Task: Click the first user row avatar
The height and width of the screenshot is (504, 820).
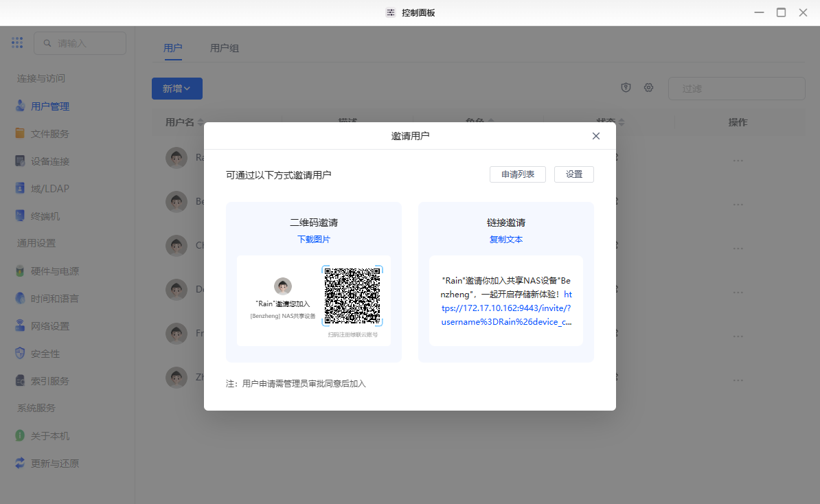Action: click(x=176, y=158)
